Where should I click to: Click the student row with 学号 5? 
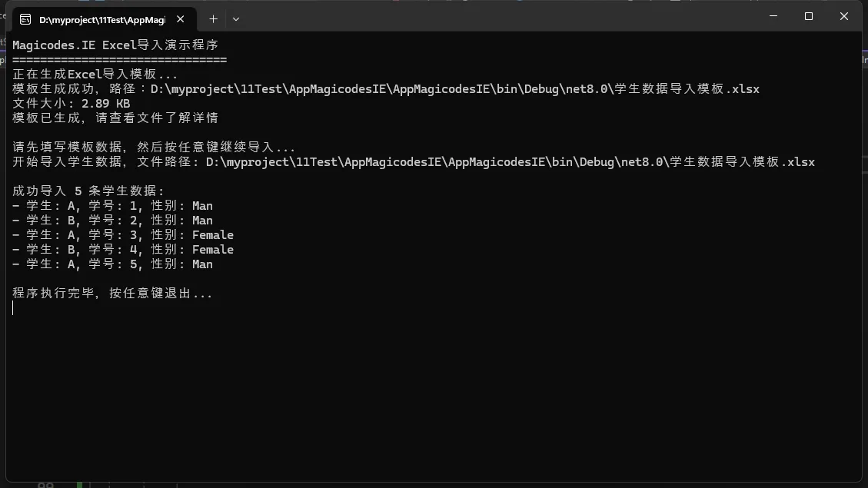coord(112,264)
